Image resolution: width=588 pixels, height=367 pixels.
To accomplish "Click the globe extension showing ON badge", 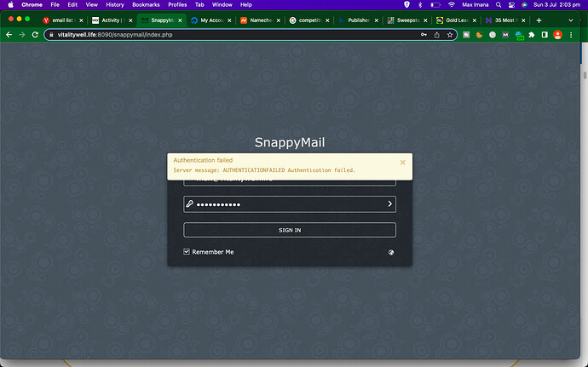I will click(x=519, y=35).
